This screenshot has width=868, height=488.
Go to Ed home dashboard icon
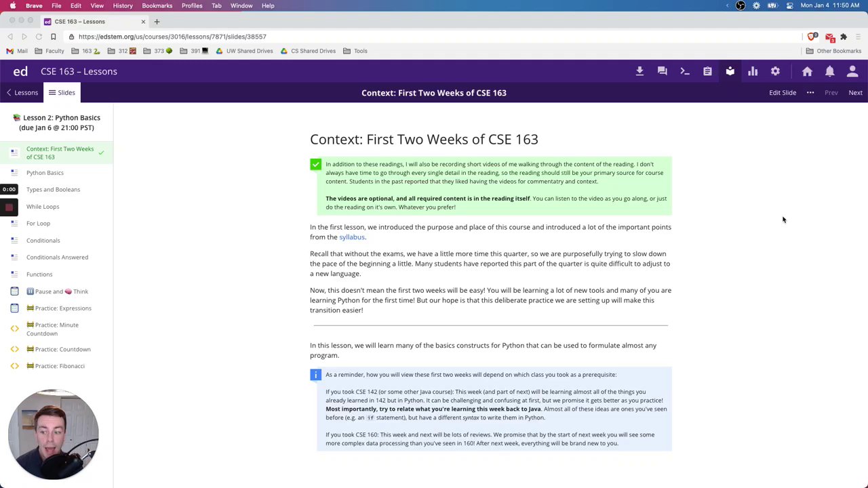(x=807, y=71)
